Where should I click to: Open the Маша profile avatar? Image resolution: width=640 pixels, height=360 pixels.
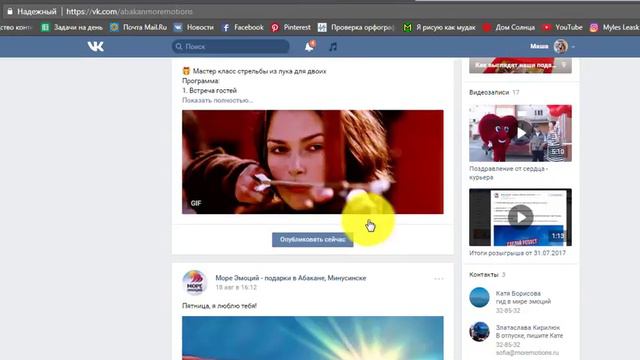point(560,47)
